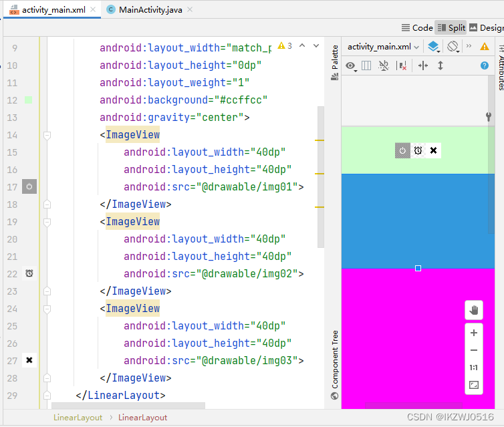Image resolution: width=504 pixels, height=427 pixels.
Task: Click the wrench icon on preview
Action: pyautogui.click(x=489, y=117)
